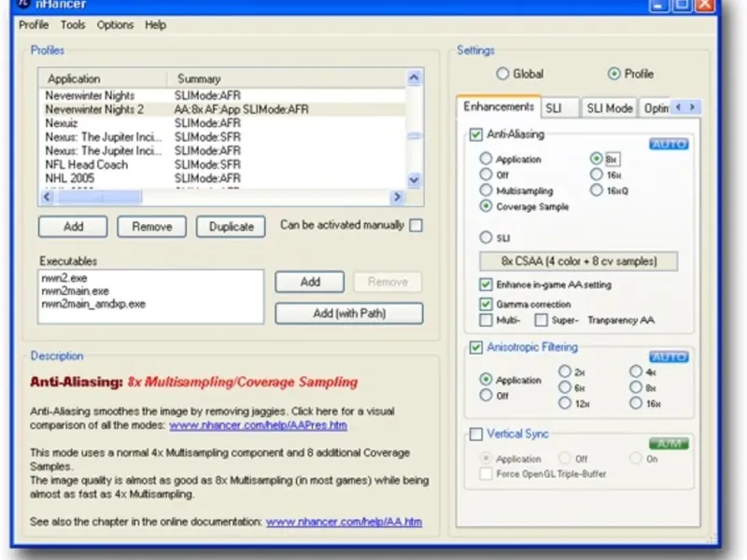This screenshot has height=560, width=747.
Task: Click the 8x CSAA mode summary bar
Action: pos(578,261)
